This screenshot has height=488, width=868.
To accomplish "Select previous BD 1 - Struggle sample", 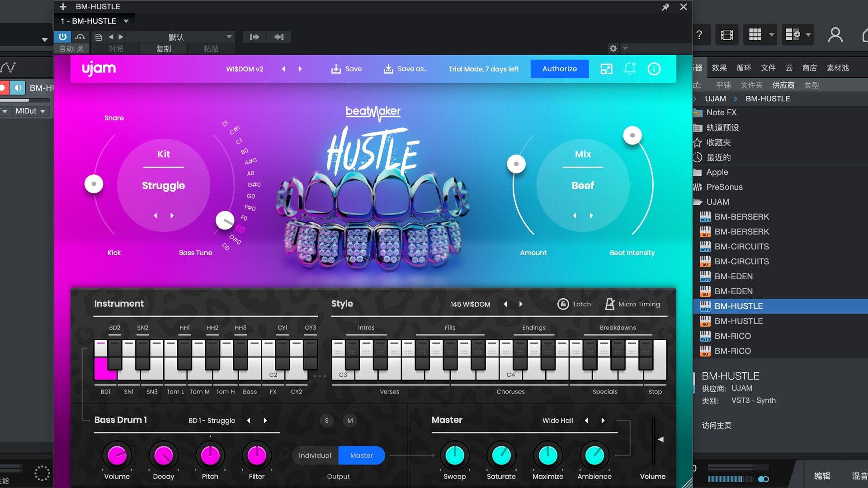I will click(249, 421).
